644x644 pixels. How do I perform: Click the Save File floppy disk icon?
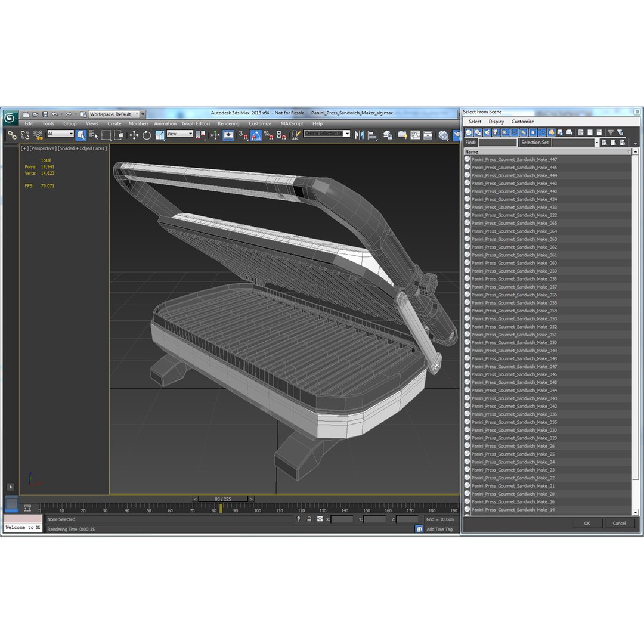click(45, 114)
